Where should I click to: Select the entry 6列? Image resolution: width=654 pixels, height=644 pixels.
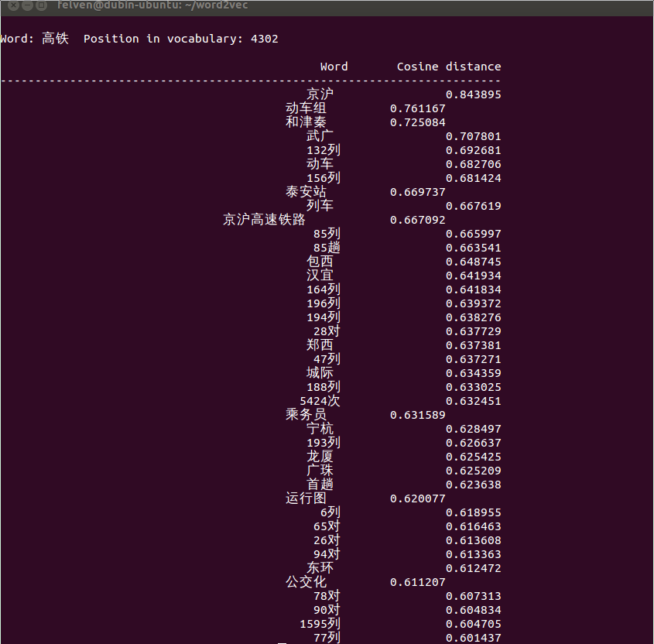tap(330, 512)
